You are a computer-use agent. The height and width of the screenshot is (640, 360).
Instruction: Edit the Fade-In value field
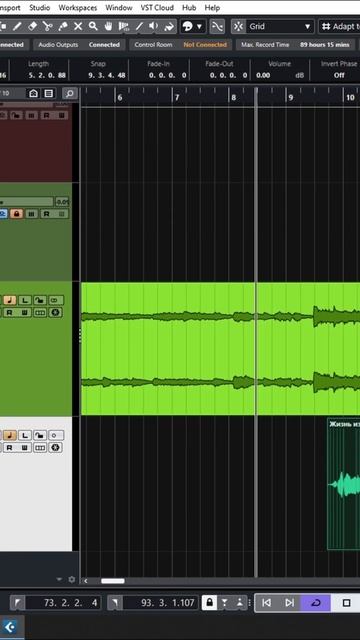[167, 75]
